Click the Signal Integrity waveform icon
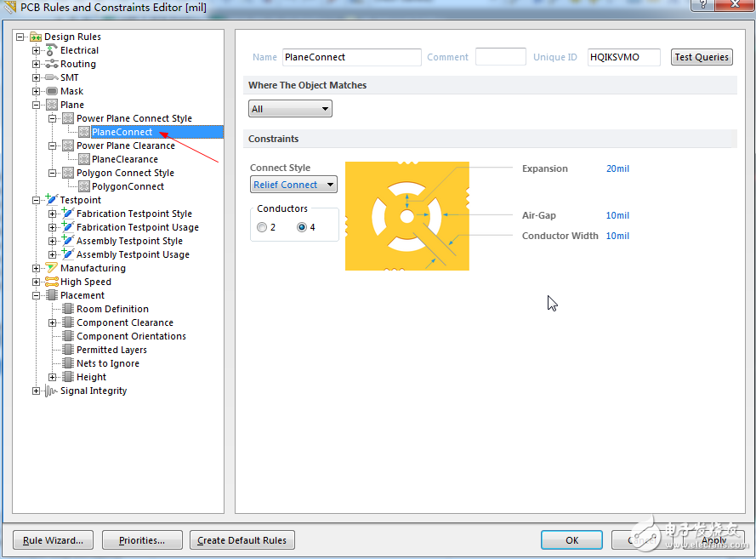Viewport: 756px width, 559px height. 51,391
